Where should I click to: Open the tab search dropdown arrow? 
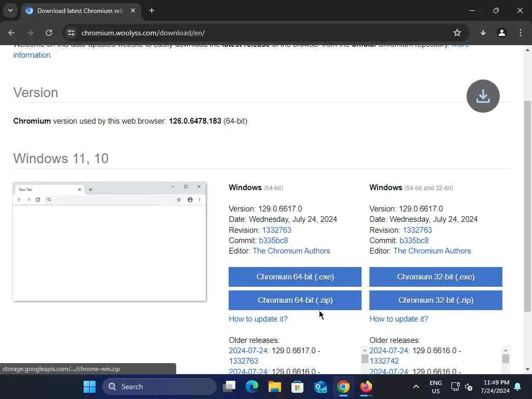10,10
